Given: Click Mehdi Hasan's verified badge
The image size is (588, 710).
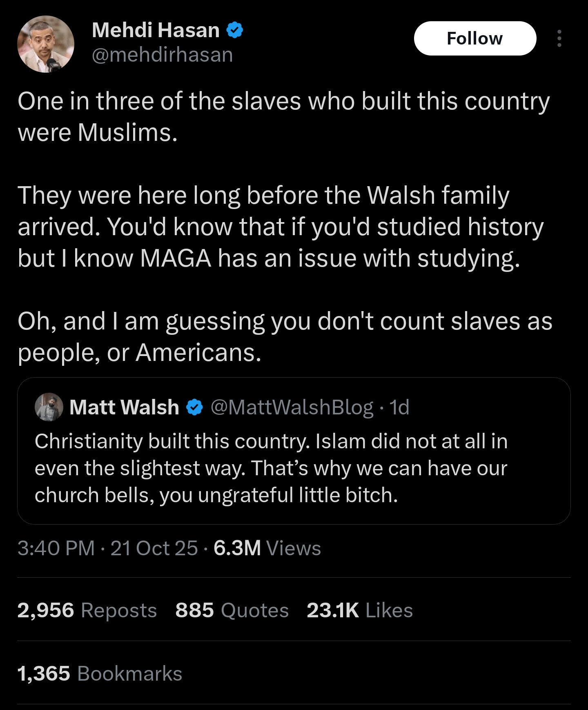Looking at the screenshot, I should [x=235, y=30].
